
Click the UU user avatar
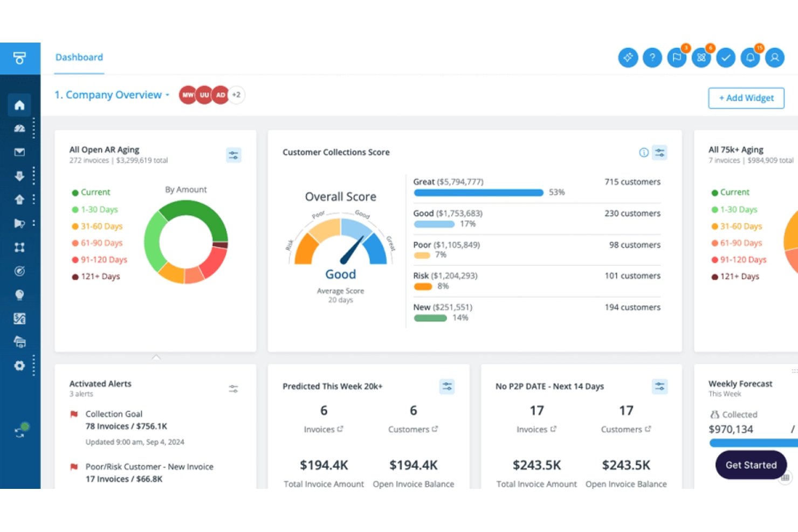point(204,95)
